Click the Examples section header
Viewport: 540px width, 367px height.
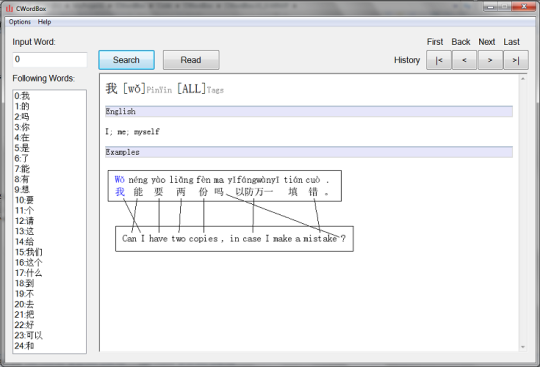(x=309, y=152)
